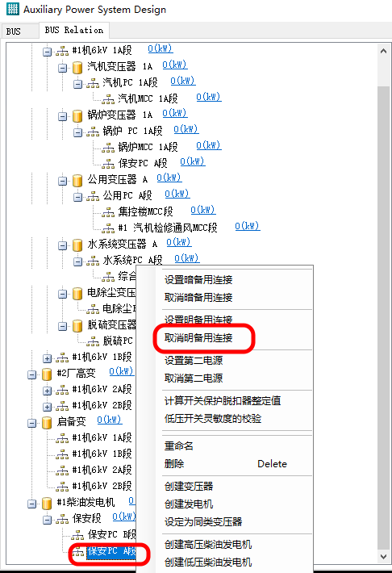Viewport: 392px width, 573px height.
Task: Choose 取消明备用连接 from the context menu
Action: [198, 338]
